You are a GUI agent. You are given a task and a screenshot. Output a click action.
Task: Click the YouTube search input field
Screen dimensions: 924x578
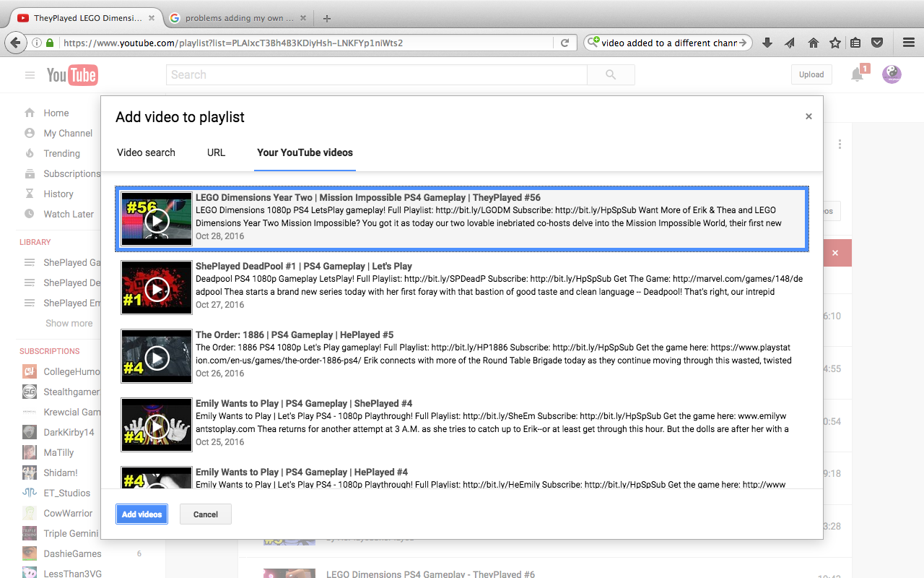click(x=377, y=74)
